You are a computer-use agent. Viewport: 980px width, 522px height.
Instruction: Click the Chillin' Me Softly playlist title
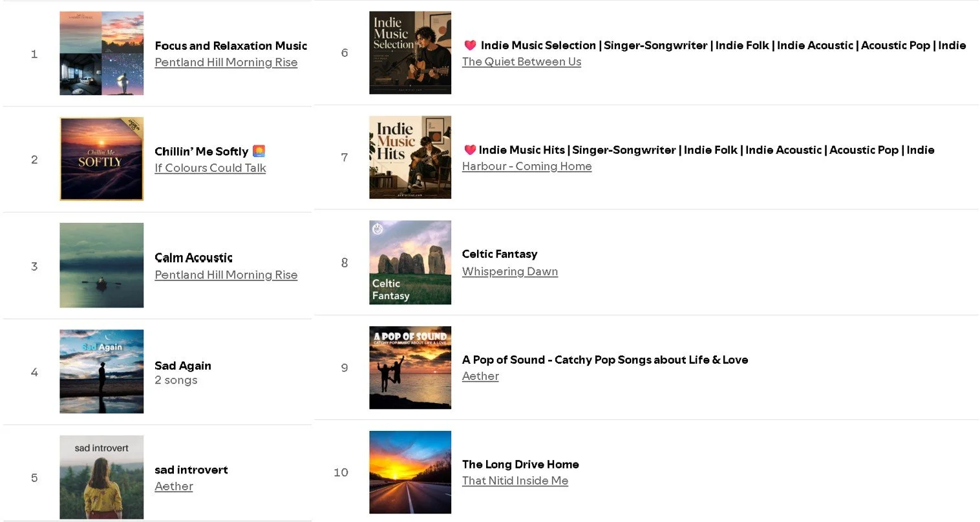201,151
